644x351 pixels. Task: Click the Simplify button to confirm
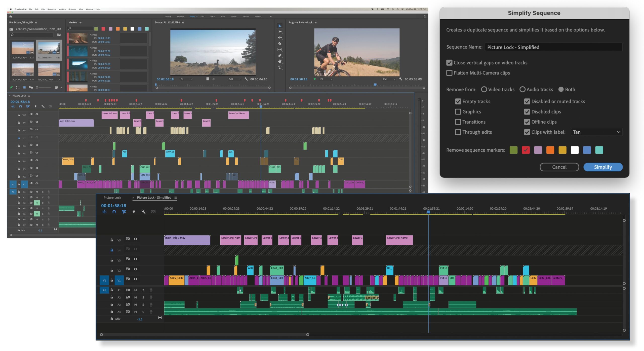603,167
